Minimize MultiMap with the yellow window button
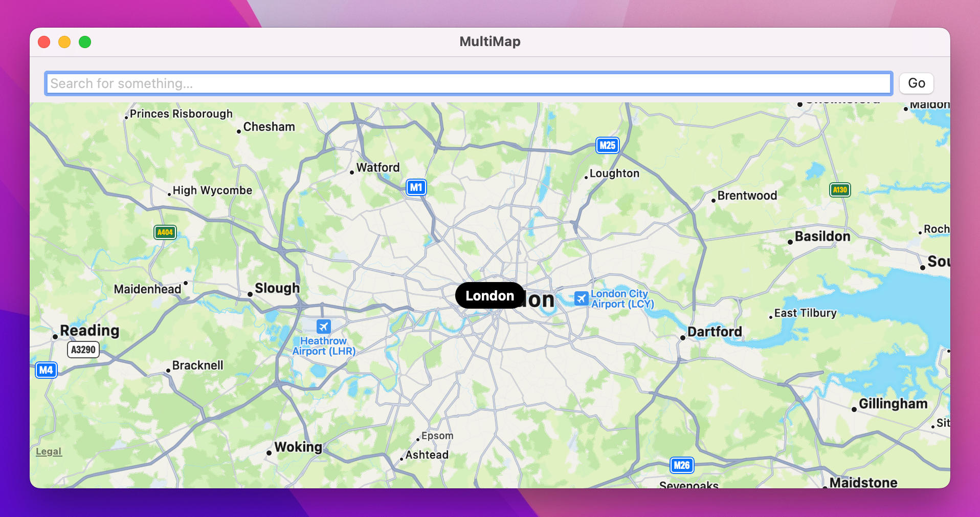Screen dimensions: 980x517 tap(64, 42)
